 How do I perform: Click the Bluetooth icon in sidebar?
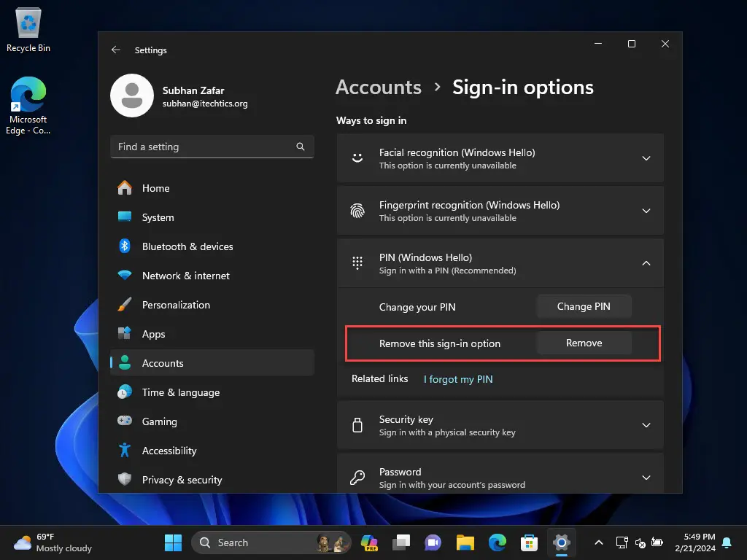point(125,246)
